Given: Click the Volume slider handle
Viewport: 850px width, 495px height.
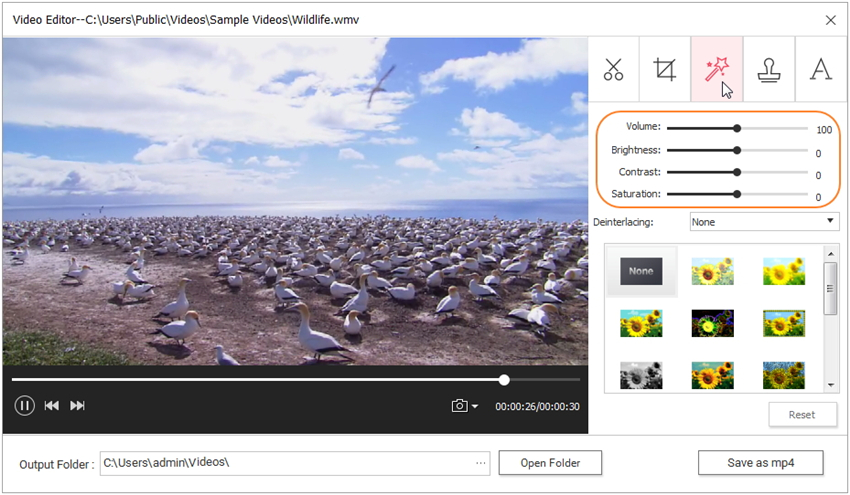Looking at the screenshot, I should 737,128.
